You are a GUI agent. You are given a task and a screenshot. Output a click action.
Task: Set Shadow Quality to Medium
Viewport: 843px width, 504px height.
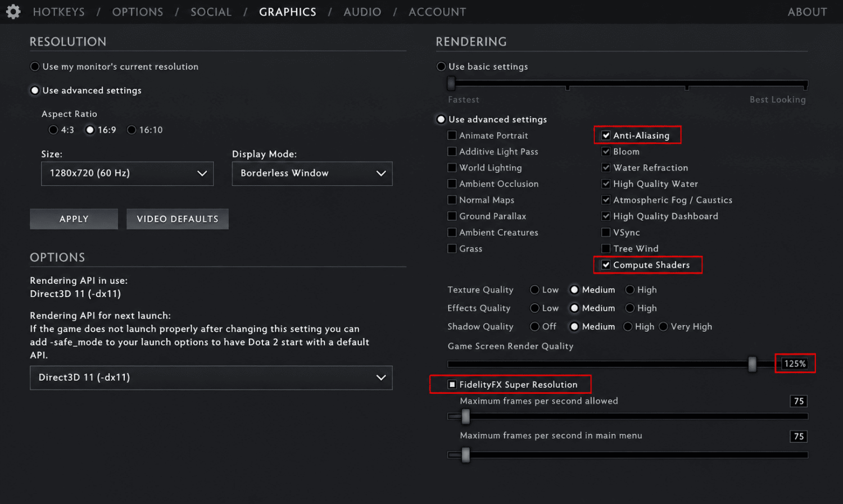574,327
